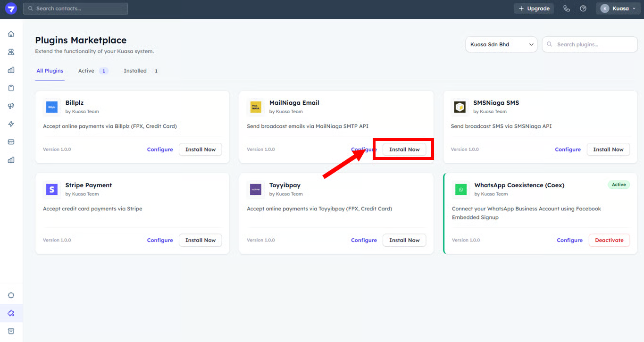Click the clipboard icon in sidebar

point(11,88)
